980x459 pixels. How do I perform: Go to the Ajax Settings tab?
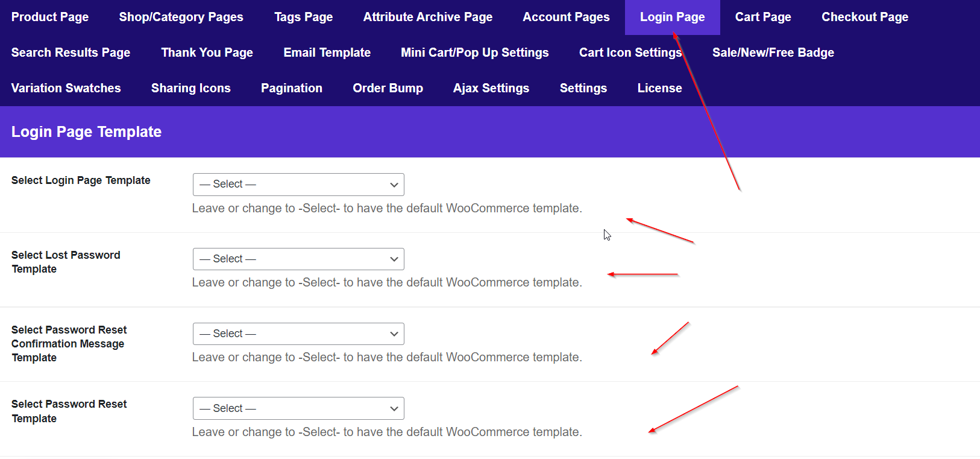coord(491,89)
